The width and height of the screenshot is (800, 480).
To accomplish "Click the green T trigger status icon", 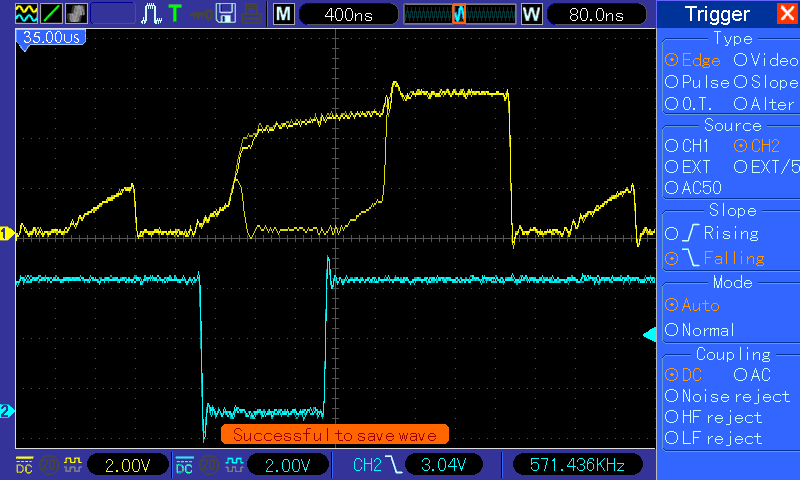I will point(175,14).
